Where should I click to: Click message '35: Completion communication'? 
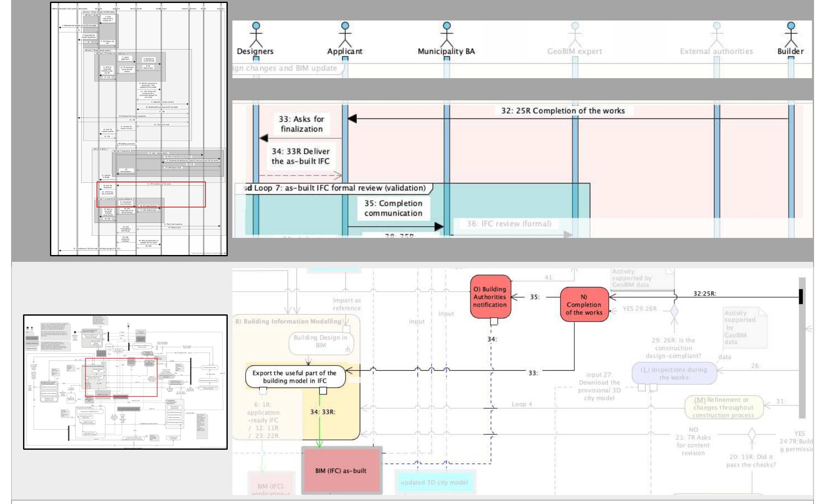pos(394,208)
